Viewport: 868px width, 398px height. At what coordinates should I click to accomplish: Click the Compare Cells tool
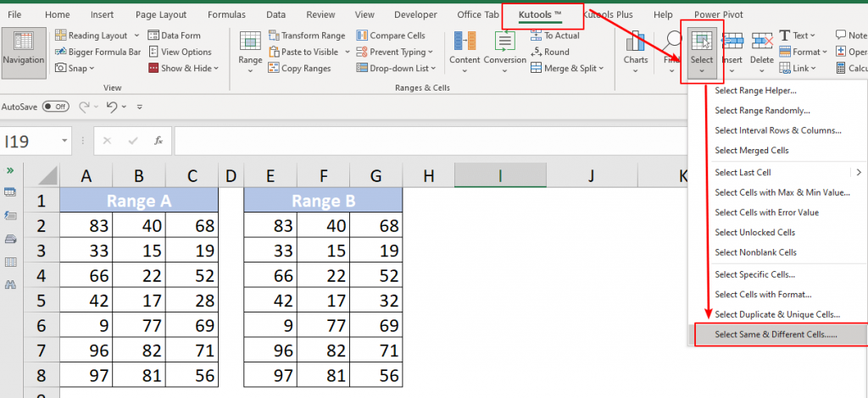[x=389, y=36]
